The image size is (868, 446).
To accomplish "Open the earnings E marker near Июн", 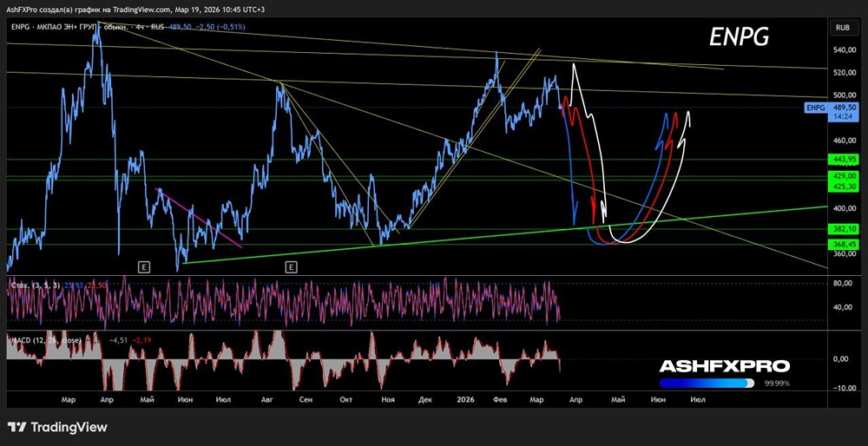I will pos(143,267).
